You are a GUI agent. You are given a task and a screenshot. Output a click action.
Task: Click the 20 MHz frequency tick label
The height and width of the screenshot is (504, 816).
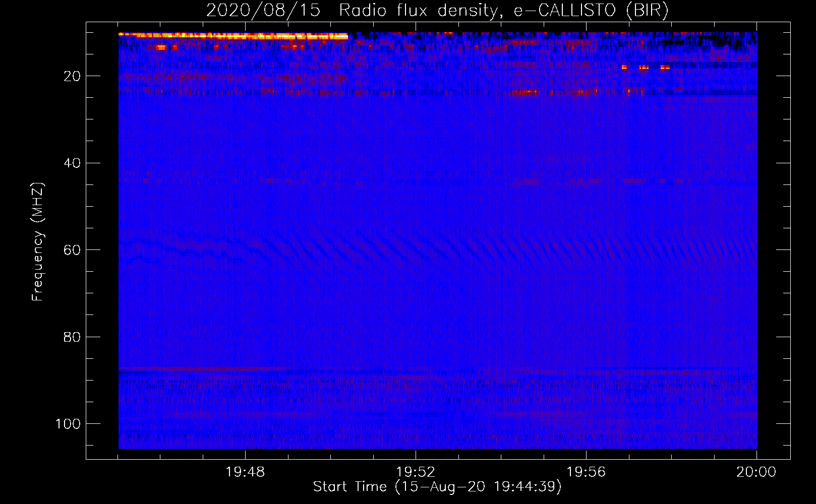pyautogui.click(x=72, y=76)
